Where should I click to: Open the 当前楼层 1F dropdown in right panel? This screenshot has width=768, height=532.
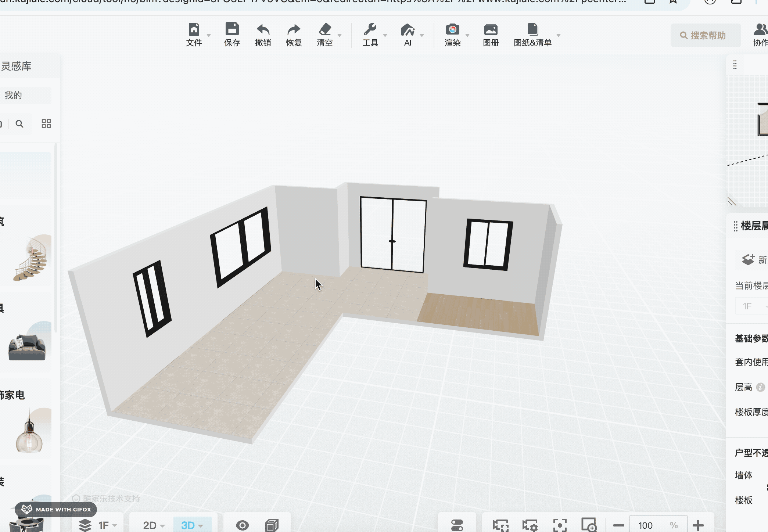(752, 306)
